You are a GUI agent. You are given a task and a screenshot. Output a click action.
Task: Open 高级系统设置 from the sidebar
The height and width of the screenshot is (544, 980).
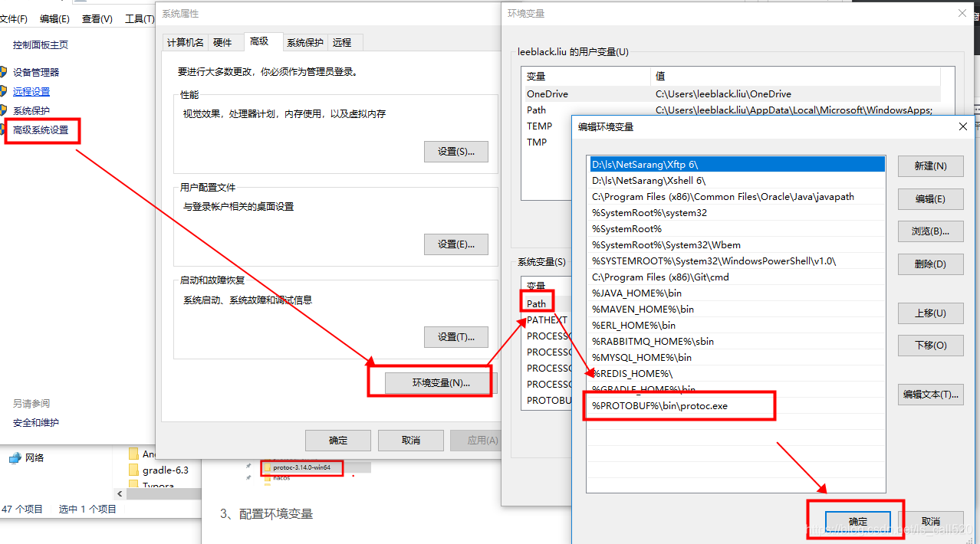[42, 130]
